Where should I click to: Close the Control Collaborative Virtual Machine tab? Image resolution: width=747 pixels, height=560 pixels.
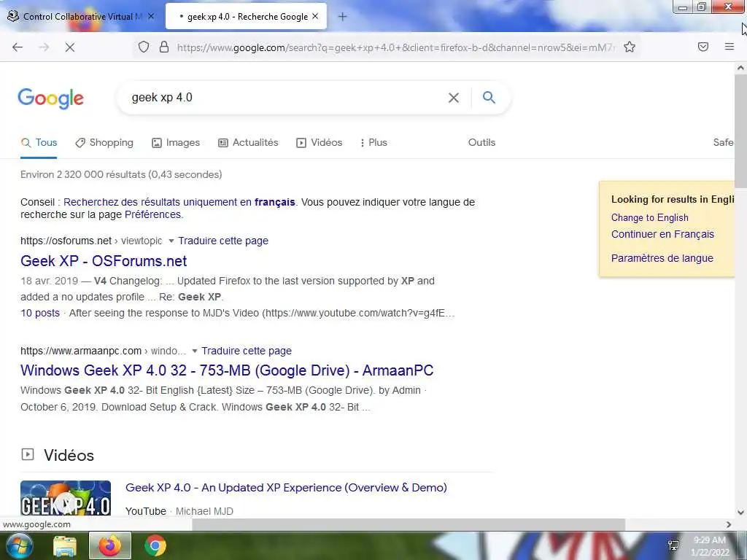(151, 16)
